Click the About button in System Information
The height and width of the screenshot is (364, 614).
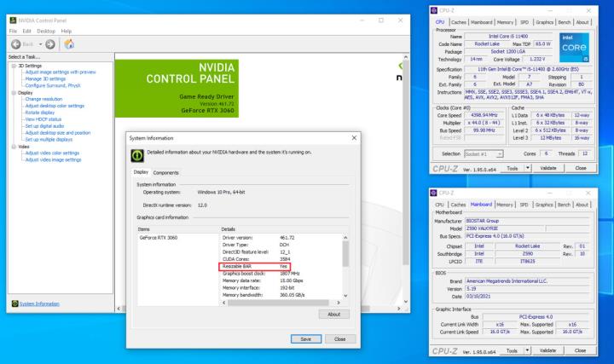[x=334, y=315]
